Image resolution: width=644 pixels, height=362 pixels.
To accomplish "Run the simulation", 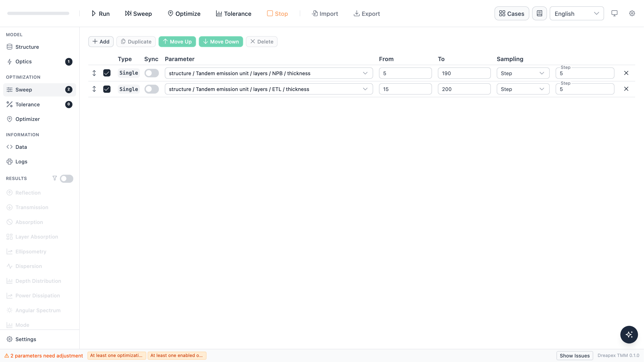I will click(100, 14).
